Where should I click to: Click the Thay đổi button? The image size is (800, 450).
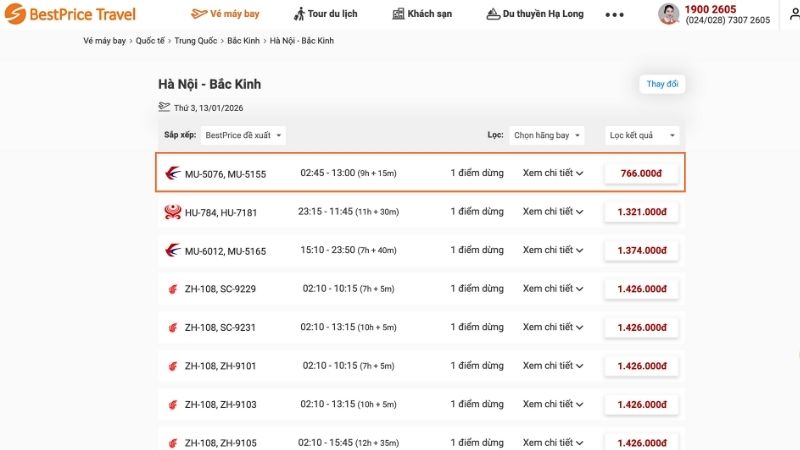pos(662,84)
